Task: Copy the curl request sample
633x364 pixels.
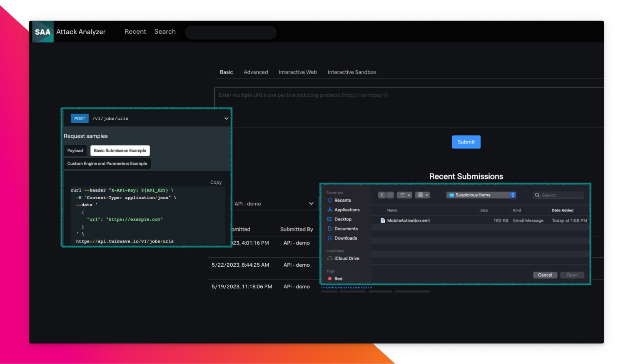Action: tap(216, 183)
